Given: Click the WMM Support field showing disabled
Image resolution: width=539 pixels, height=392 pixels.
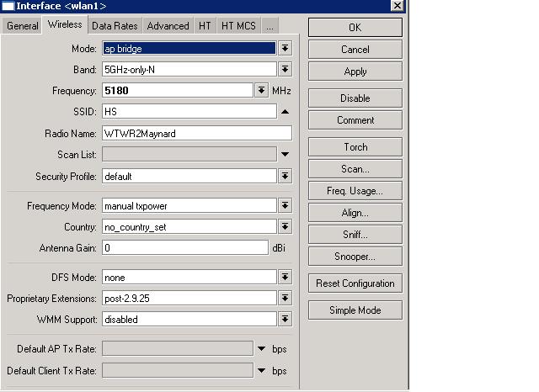Looking at the screenshot, I should click(189, 319).
